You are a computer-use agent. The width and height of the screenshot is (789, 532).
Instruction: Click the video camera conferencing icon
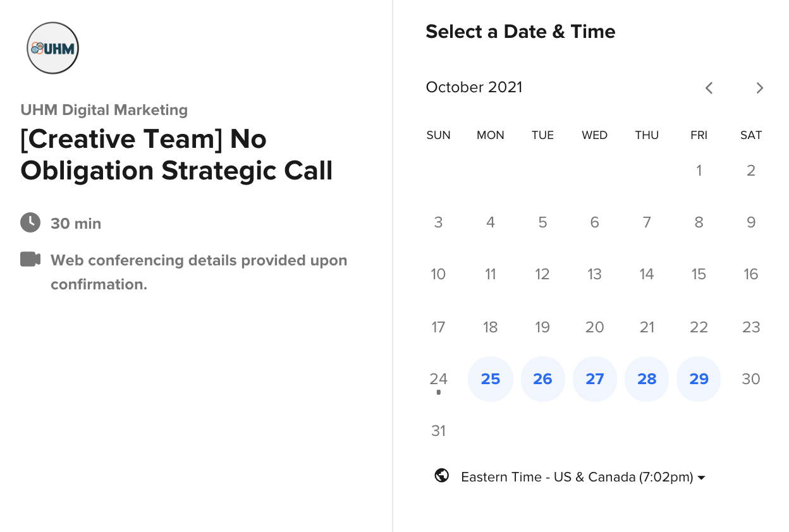(x=30, y=259)
